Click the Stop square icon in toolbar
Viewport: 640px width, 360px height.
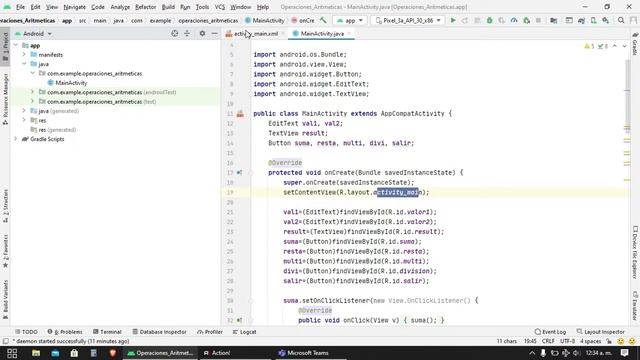(538, 20)
